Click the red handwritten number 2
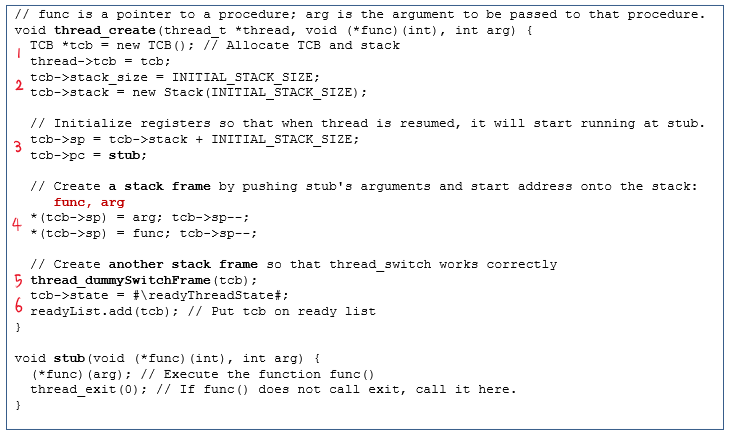Image resolution: width=730 pixels, height=435 pixels. [x=18, y=85]
